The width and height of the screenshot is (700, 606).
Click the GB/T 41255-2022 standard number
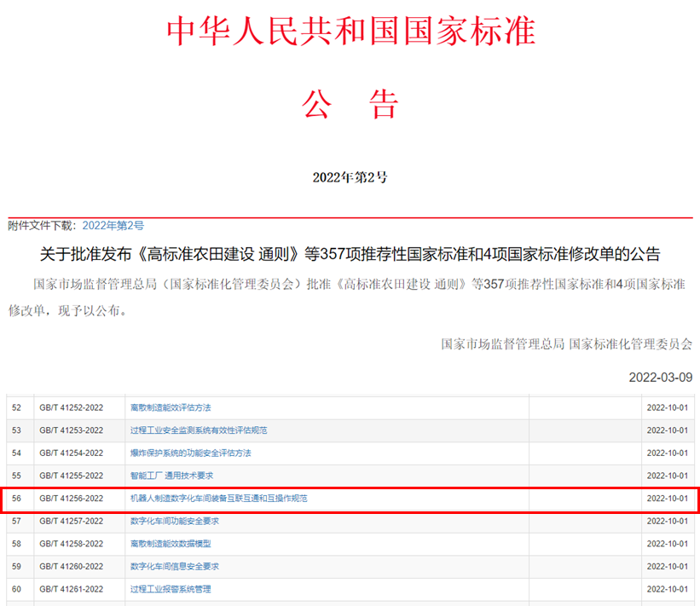pos(72,476)
